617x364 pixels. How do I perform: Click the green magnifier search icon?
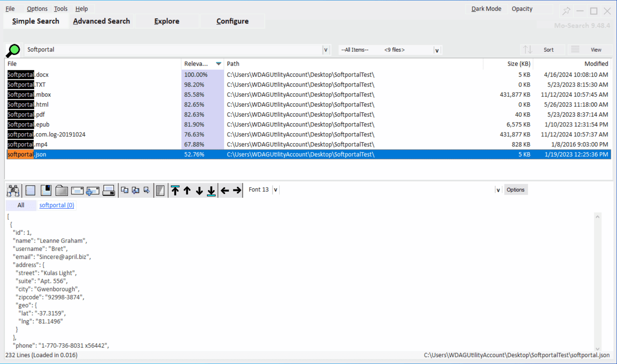[x=13, y=50]
